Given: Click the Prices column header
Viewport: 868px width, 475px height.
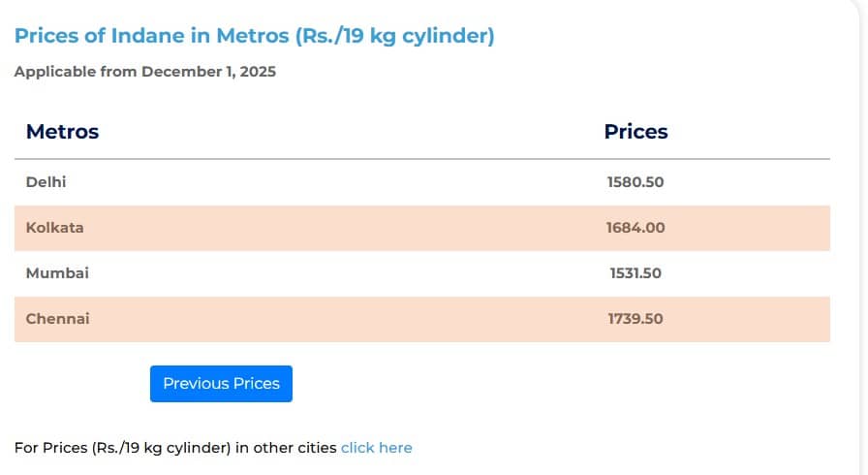Looking at the screenshot, I should click(635, 132).
